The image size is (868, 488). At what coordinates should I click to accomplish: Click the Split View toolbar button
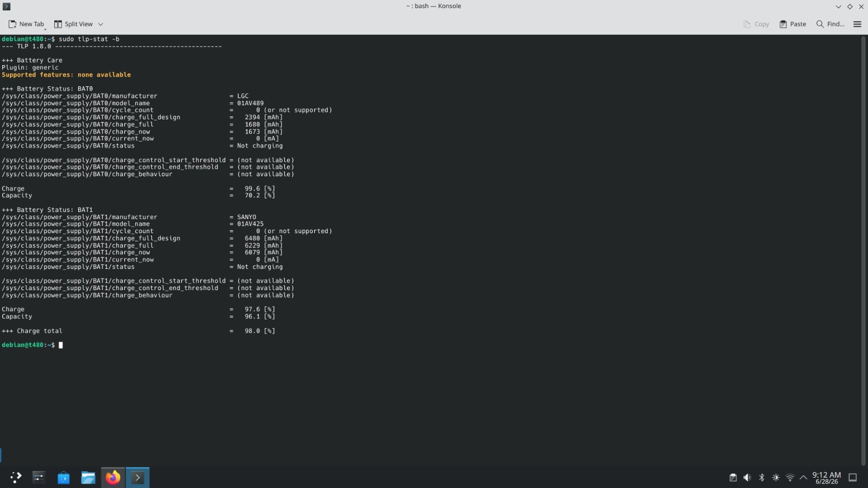(x=73, y=24)
